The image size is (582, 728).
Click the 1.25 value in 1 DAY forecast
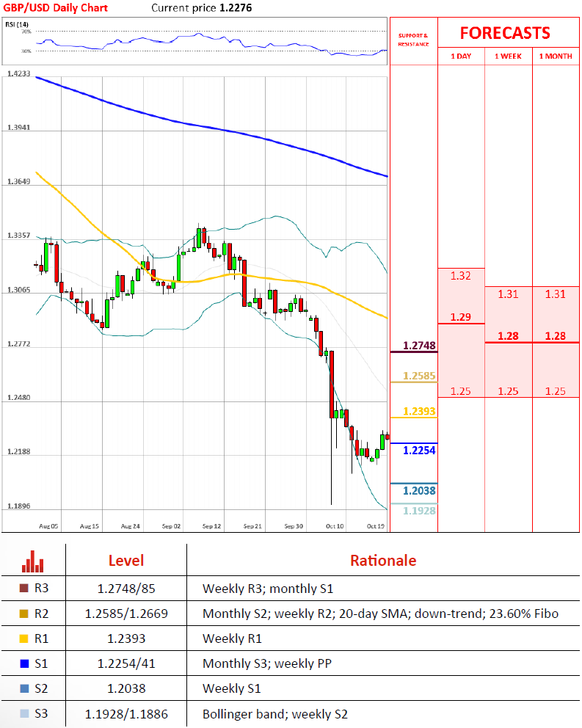point(461,391)
